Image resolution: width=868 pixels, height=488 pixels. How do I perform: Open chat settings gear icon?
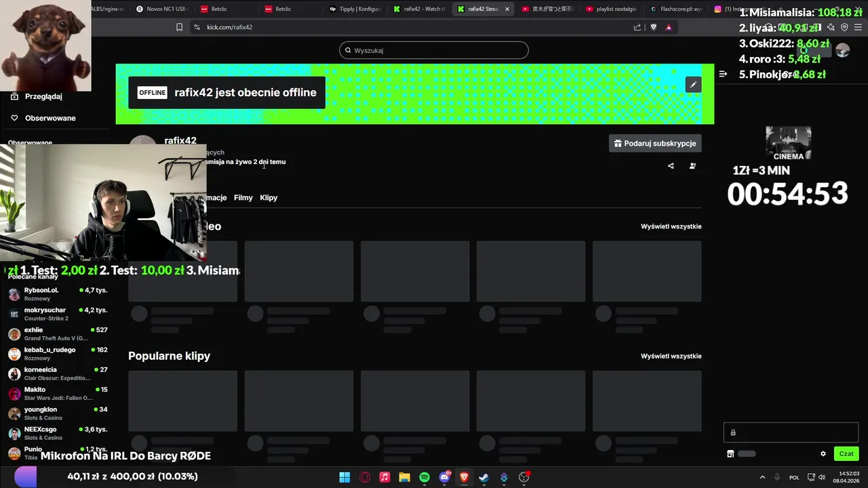823,454
